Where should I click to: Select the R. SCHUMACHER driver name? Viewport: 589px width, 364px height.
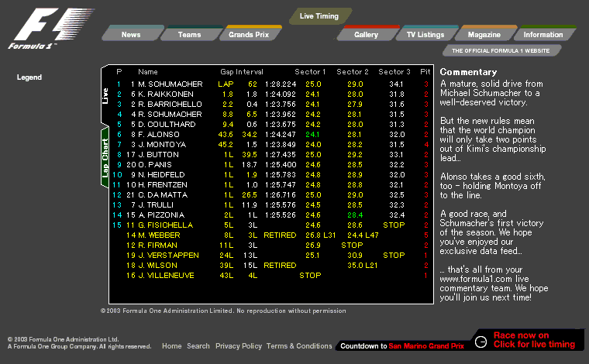coord(170,115)
